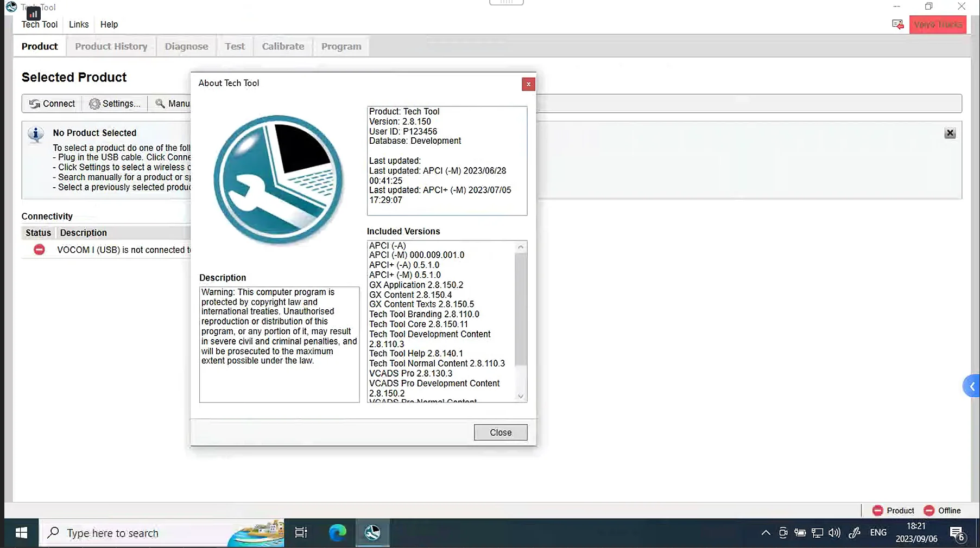Click the Offline status indicator in status bar
980x548 pixels.
942,511
